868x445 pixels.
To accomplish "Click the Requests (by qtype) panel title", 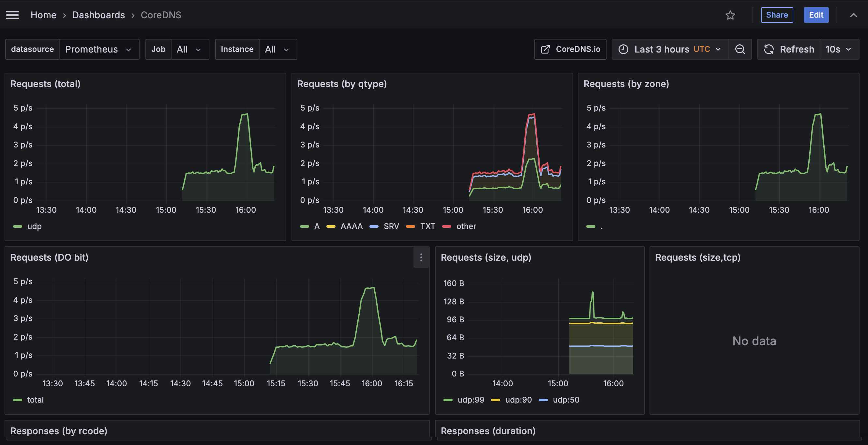I will coord(342,84).
